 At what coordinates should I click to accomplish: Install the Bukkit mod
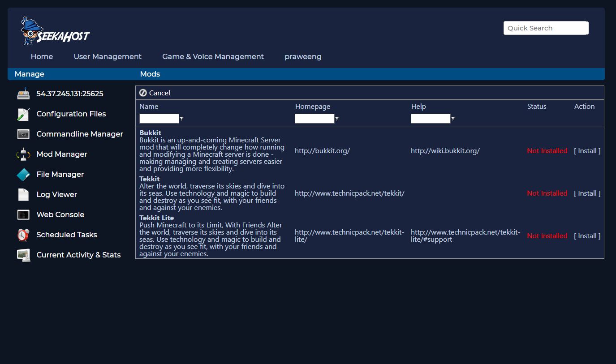pos(587,151)
